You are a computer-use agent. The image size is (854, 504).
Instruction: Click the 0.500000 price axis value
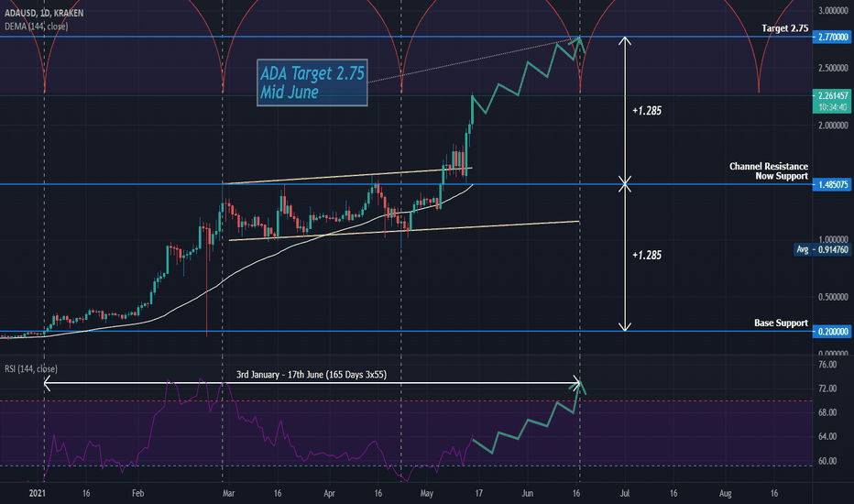pyautogui.click(x=833, y=297)
